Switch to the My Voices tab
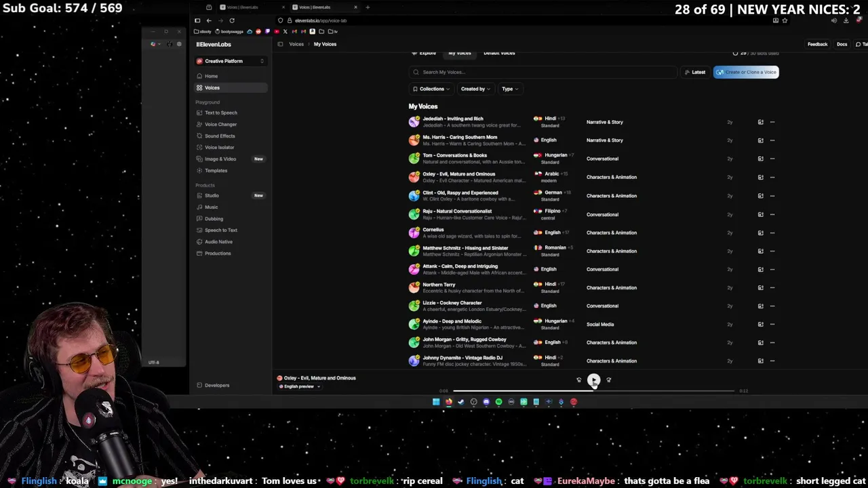Image resolution: width=868 pixels, height=488 pixels. coord(459,53)
